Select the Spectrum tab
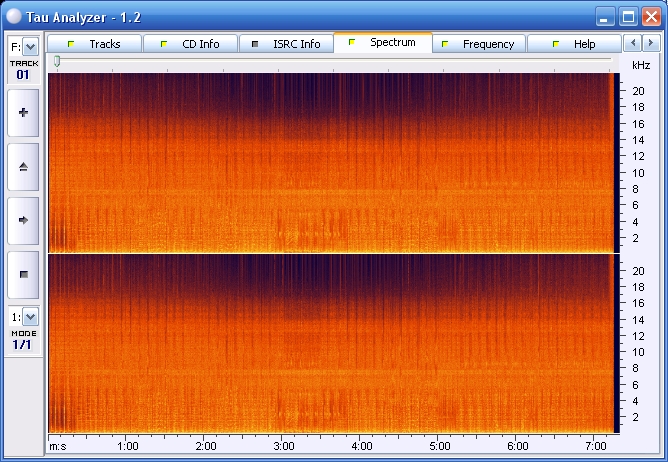This screenshot has height=462, width=668. click(x=383, y=43)
